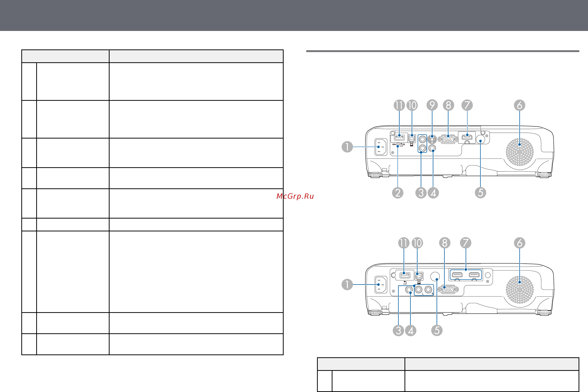Click callout number 2 below the S-Video diagram

pyautogui.click(x=398, y=193)
